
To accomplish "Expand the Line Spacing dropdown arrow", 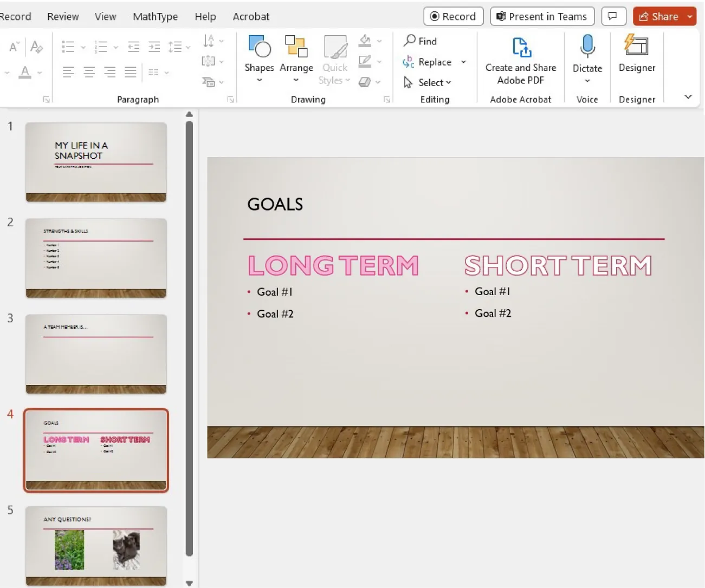I will pos(188,47).
